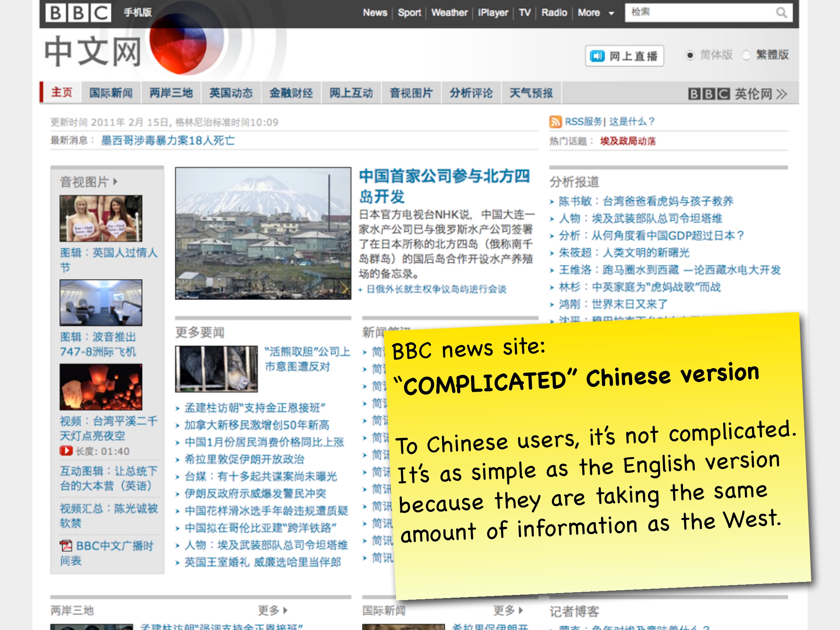Click the BBC logo in the header

[78, 13]
